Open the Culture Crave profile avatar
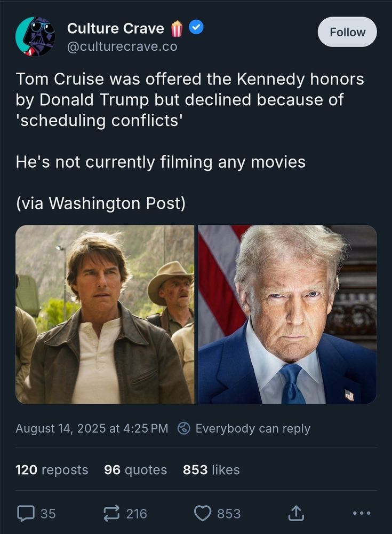Screen dimensions: 392x534 pos(35,36)
